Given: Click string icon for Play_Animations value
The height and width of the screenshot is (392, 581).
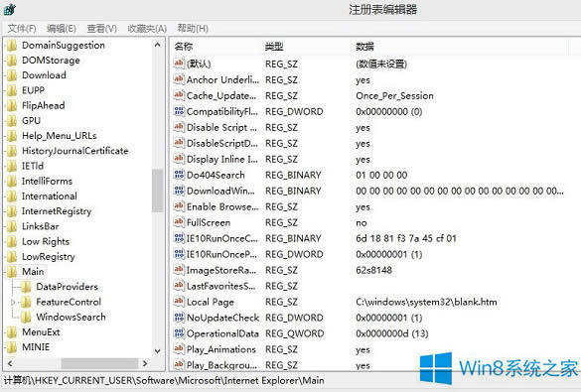Looking at the screenshot, I should coord(179,349).
